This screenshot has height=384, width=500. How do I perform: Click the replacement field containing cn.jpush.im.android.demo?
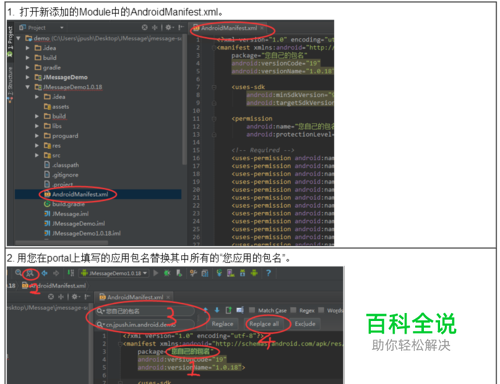click(x=145, y=324)
